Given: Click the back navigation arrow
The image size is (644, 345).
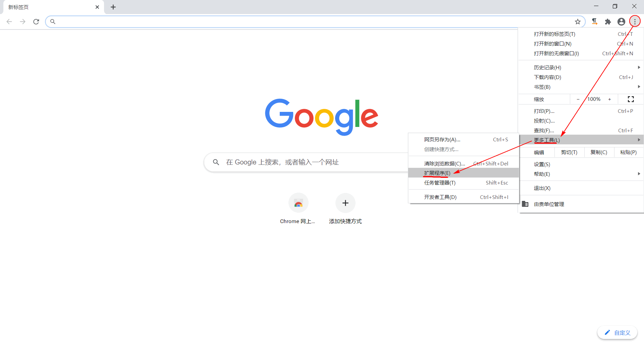Looking at the screenshot, I should [9, 22].
